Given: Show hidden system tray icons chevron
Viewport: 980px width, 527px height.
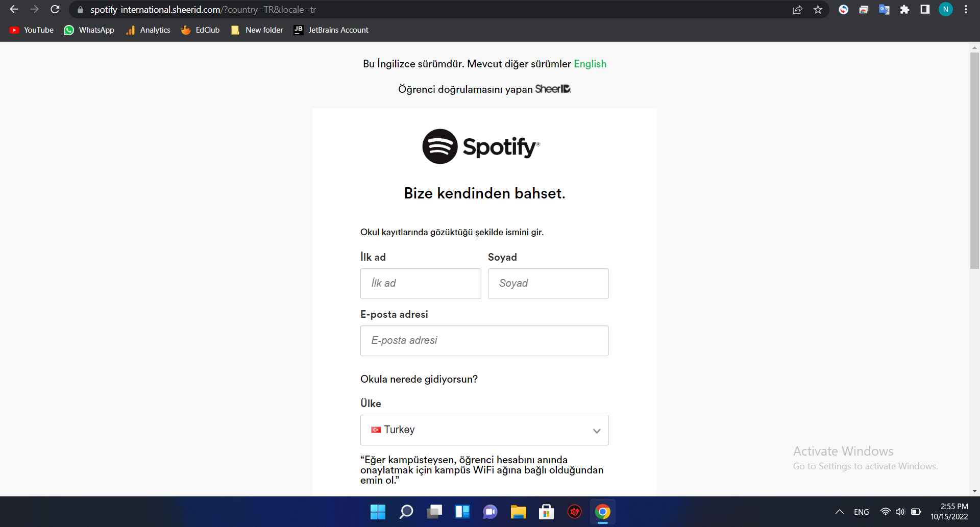Looking at the screenshot, I should [x=839, y=512].
